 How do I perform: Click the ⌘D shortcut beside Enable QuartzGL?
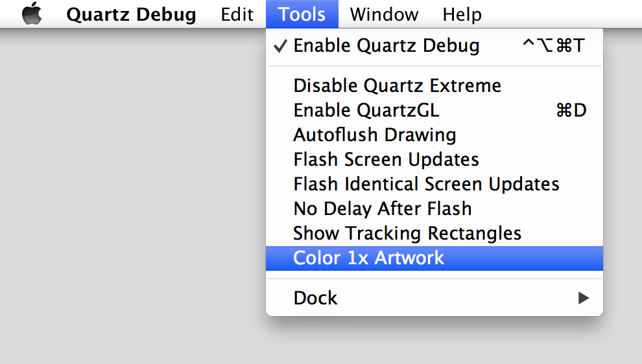pos(571,111)
